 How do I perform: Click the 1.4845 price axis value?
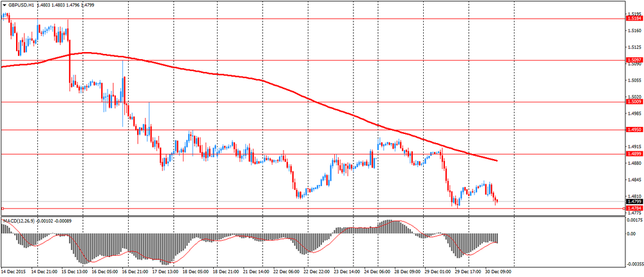[x=635, y=180]
